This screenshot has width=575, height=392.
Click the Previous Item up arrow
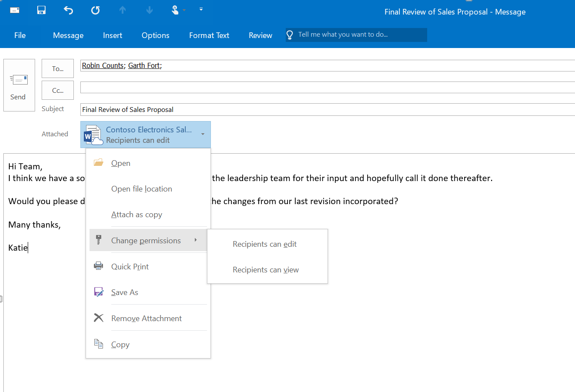pos(122,10)
